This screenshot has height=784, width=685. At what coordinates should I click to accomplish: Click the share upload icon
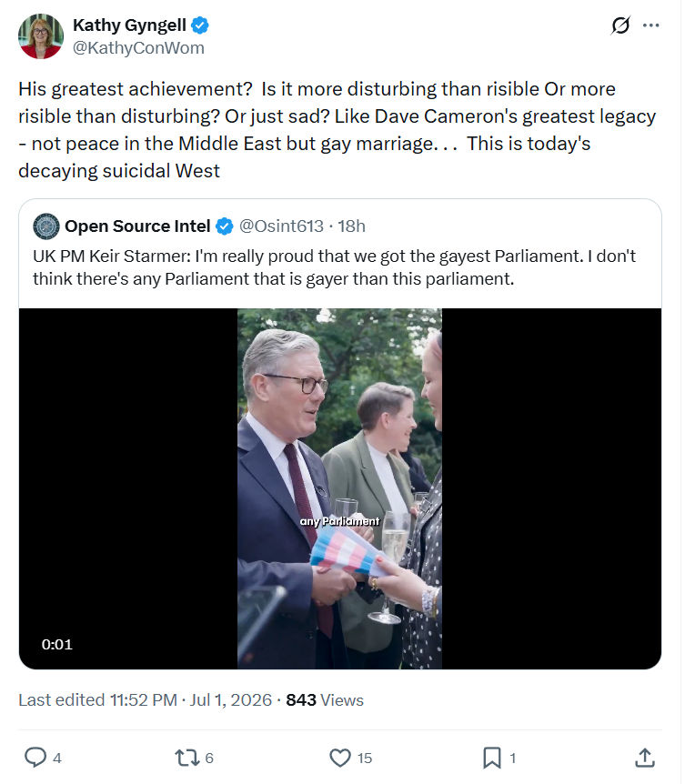pos(645,758)
